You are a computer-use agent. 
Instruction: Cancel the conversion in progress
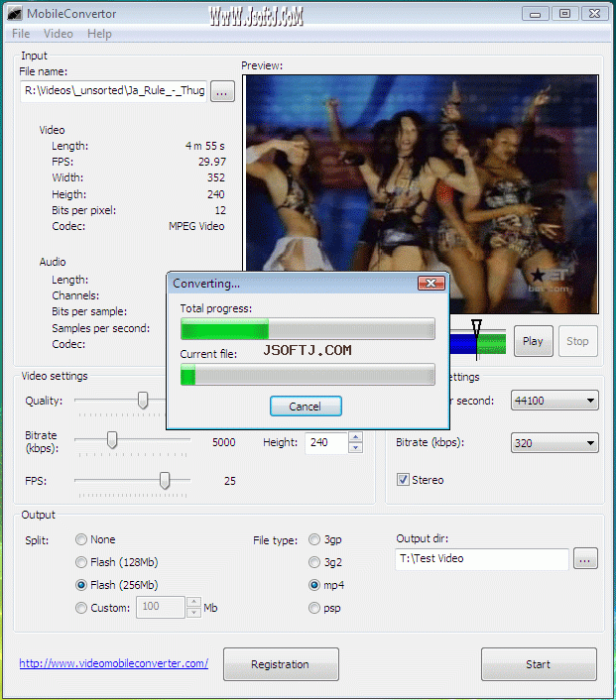(306, 407)
